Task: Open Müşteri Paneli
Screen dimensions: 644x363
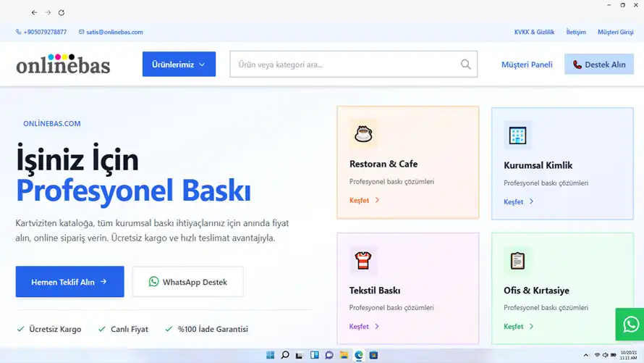Action: pyautogui.click(x=527, y=64)
